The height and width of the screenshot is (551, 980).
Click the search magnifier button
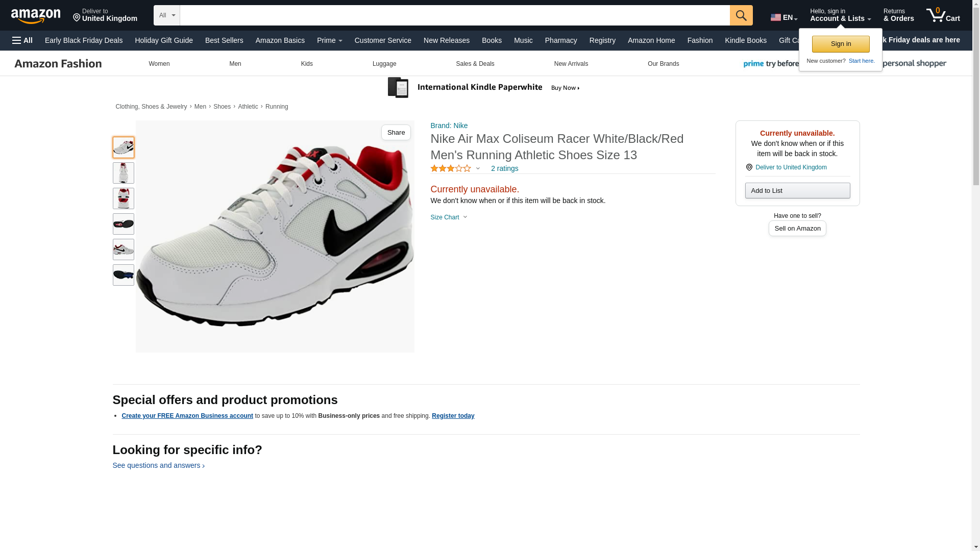741,15
